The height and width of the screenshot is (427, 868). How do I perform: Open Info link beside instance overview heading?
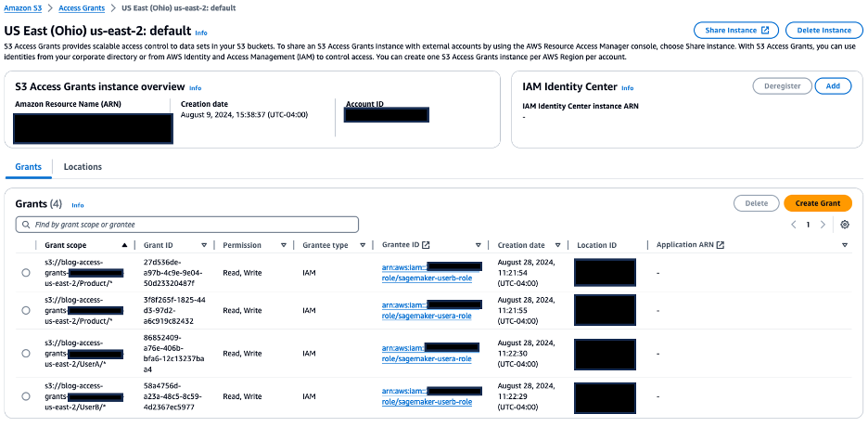pos(196,87)
